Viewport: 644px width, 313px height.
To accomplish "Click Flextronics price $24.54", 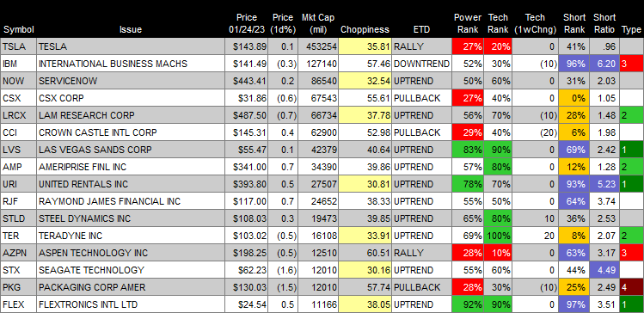I will point(252,304).
